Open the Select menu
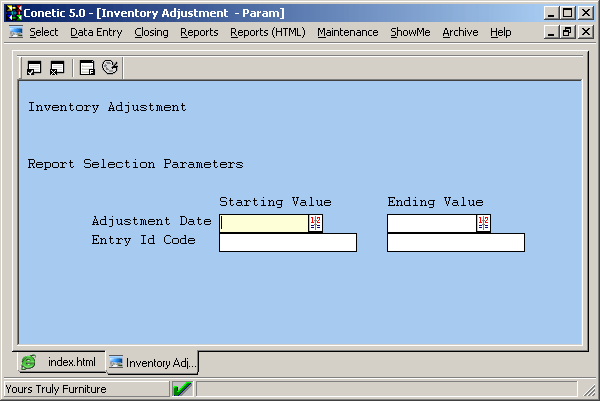Image resolution: width=600 pixels, height=401 pixels. click(x=43, y=32)
